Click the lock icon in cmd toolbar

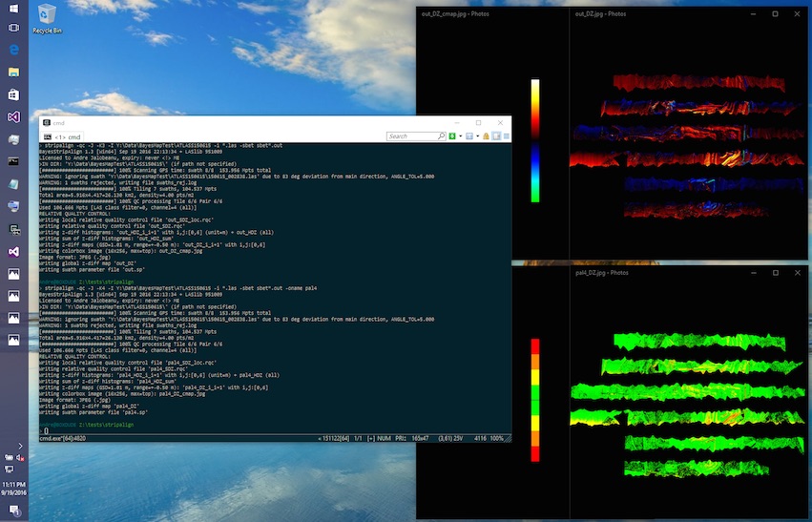tap(486, 136)
